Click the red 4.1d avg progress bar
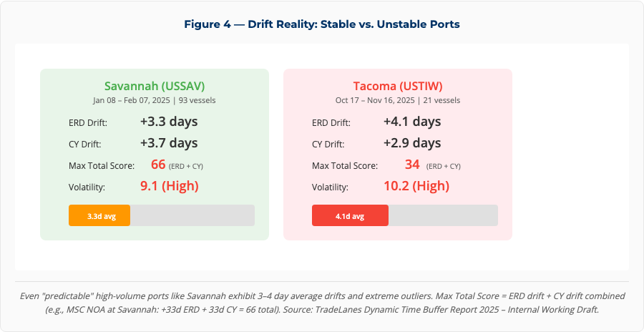Screen dimensions: 644x332 (x=350, y=215)
